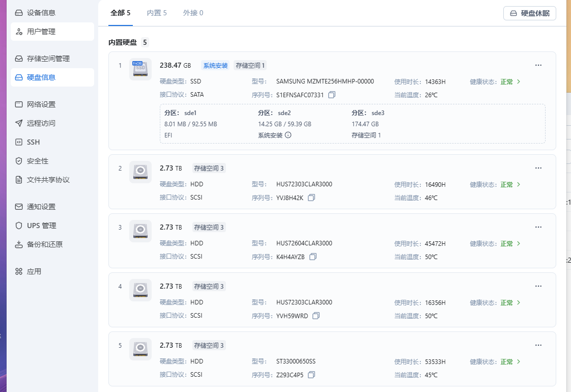The height and width of the screenshot is (392, 571).
Task: Go to SSH settings in the sidebar
Action: (x=33, y=142)
